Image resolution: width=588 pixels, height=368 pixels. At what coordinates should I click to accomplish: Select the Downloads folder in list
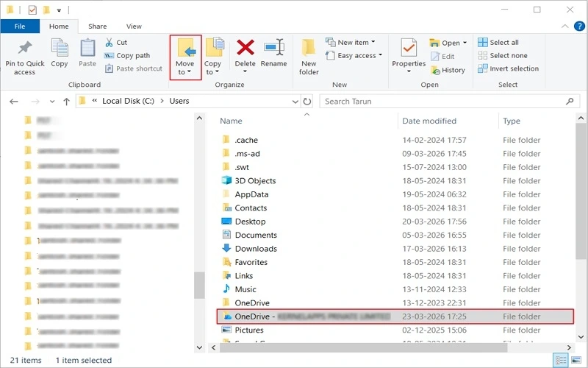255,249
